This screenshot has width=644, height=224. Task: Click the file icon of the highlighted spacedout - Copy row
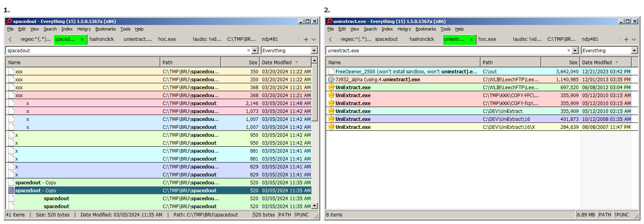click(x=11, y=191)
